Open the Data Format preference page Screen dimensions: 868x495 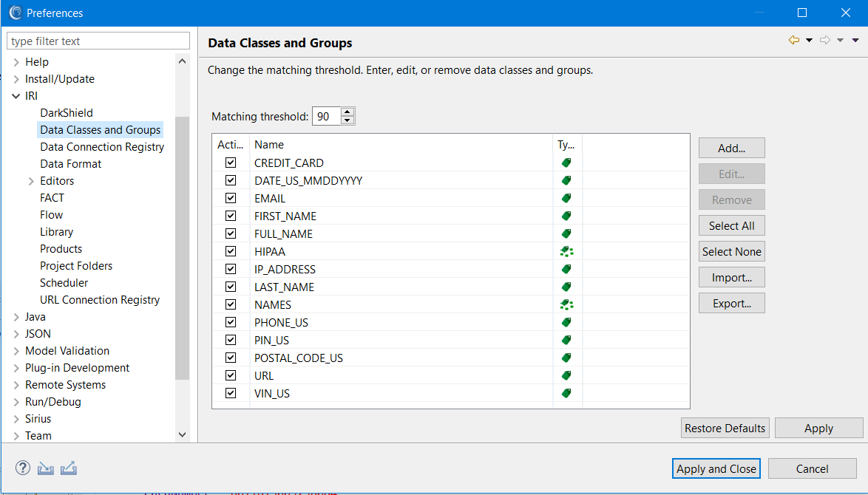(x=70, y=164)
